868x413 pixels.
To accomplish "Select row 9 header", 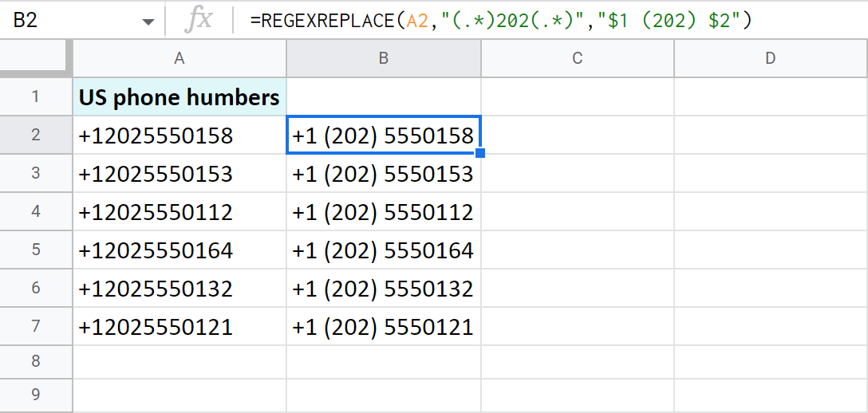I will [36, 395].
